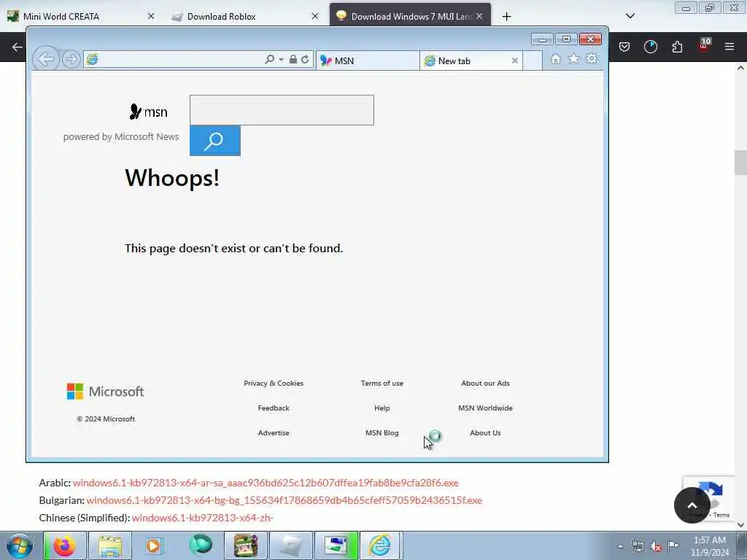The image size is (747, 560).
Task: Open MSN Blog footer link
Action: coord(382,433)
